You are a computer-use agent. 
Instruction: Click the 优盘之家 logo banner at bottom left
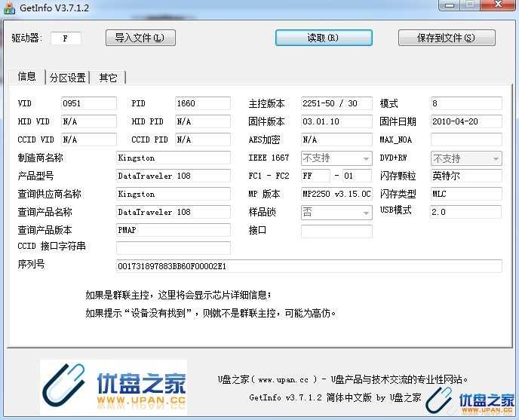114,388
